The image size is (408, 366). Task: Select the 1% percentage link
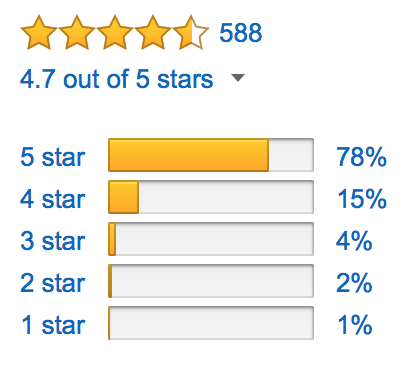coord(355,325)
